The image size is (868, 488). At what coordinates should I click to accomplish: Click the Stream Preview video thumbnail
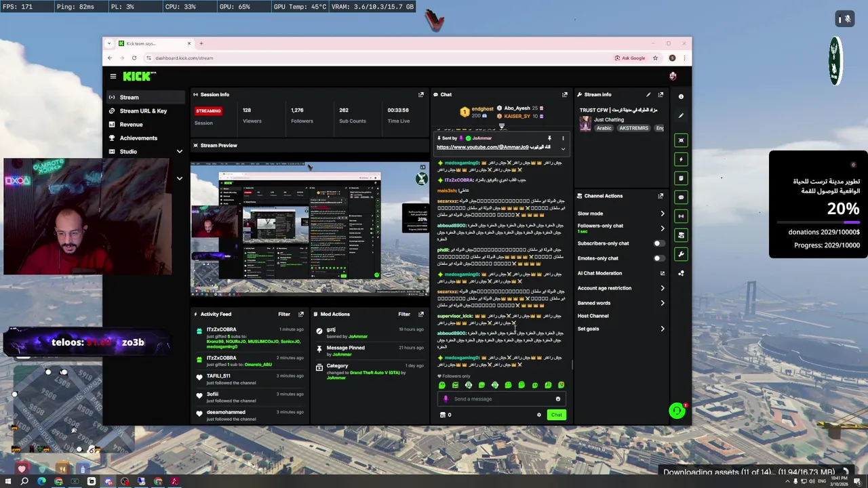[310, 229]
